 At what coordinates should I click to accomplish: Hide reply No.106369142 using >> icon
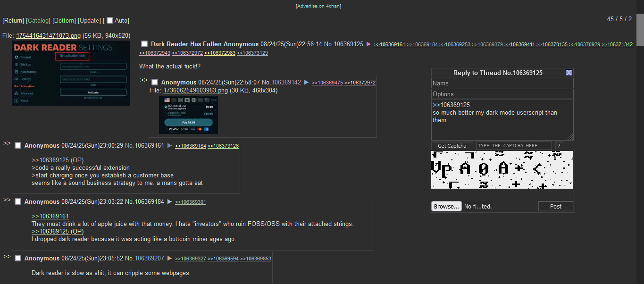click(144, 80)
